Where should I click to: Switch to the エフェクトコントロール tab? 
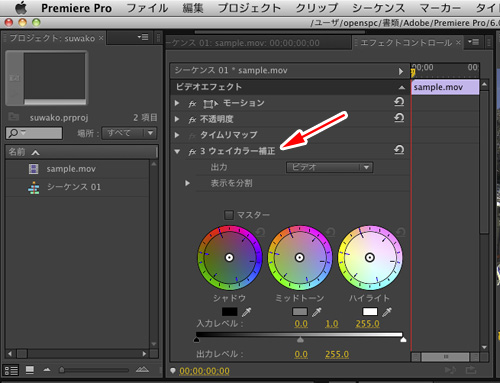click(x=406, y=43)
